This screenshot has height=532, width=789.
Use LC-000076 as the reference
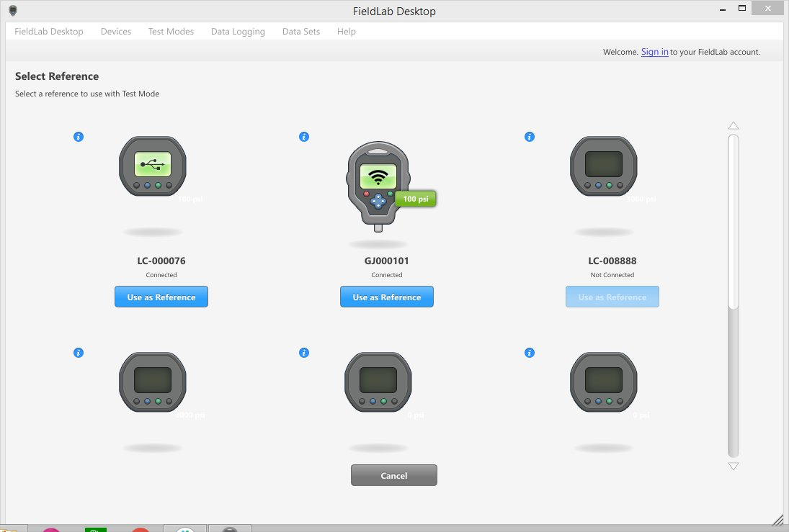click(161, 297)
